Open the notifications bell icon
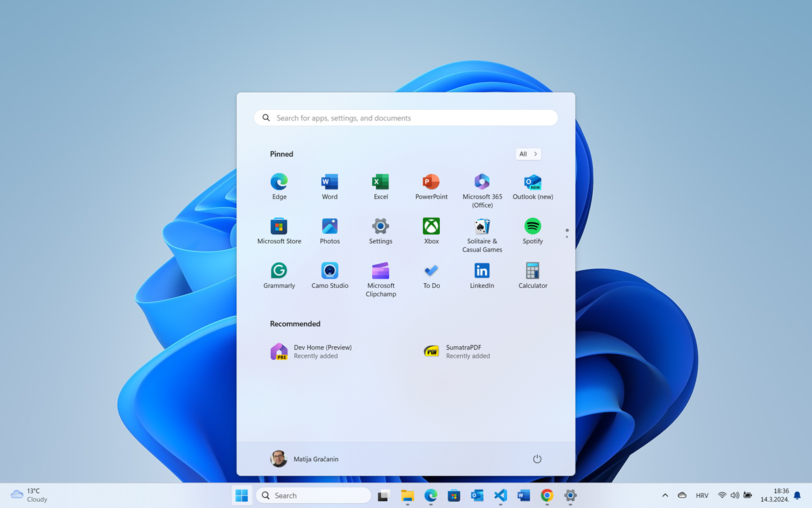The height and width of the screenshot is (508, 812). pyautogui.click(x=797, y=496)
